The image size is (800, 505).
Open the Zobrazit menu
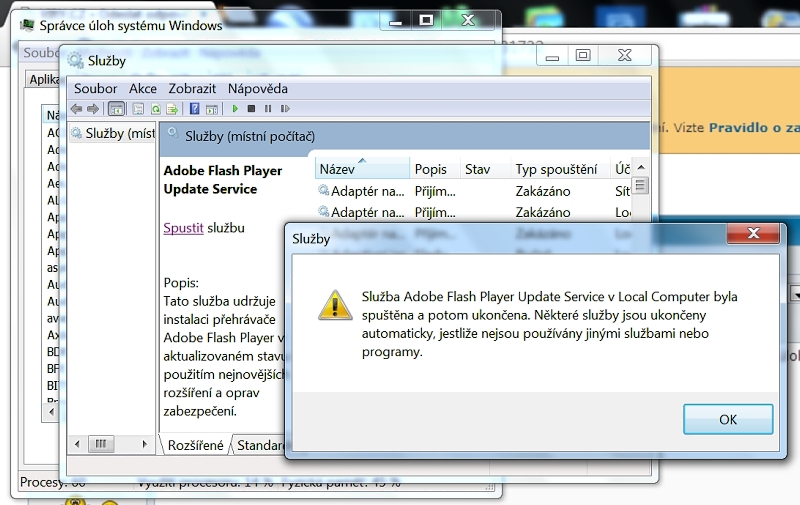click(x=192, y=88)
